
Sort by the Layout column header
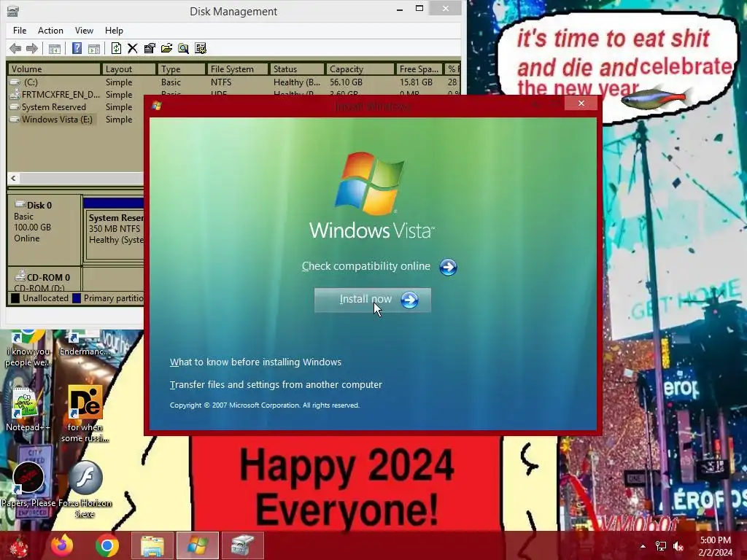coord(128,69)
